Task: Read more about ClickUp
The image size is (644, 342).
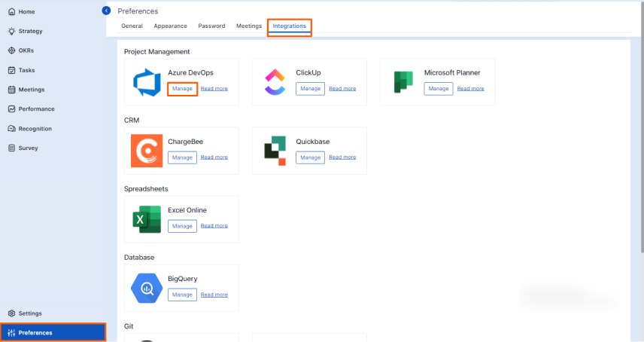Action: pyautogui.click(x=342, y=89)
